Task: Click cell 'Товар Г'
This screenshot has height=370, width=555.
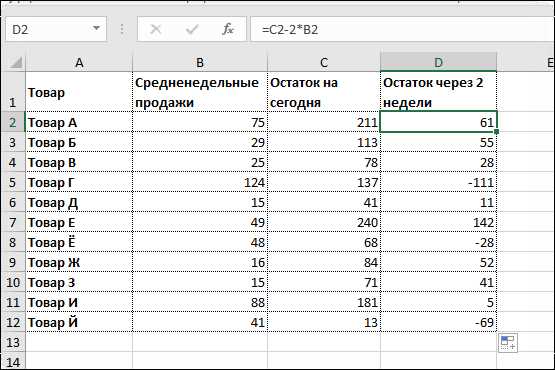Action: coord(79,182)
